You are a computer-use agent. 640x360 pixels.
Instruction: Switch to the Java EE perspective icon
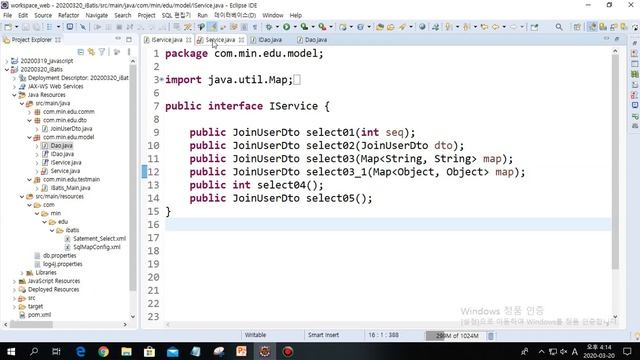[592, 27]
